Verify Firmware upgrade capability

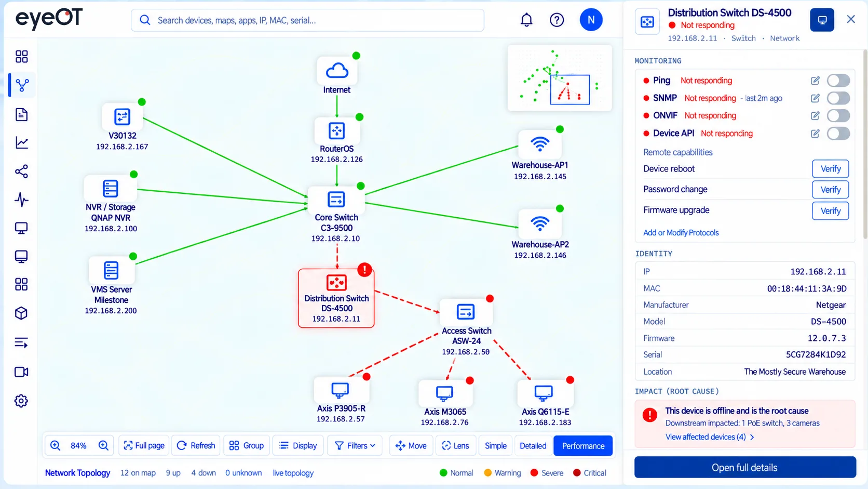(x=830, y=210)
